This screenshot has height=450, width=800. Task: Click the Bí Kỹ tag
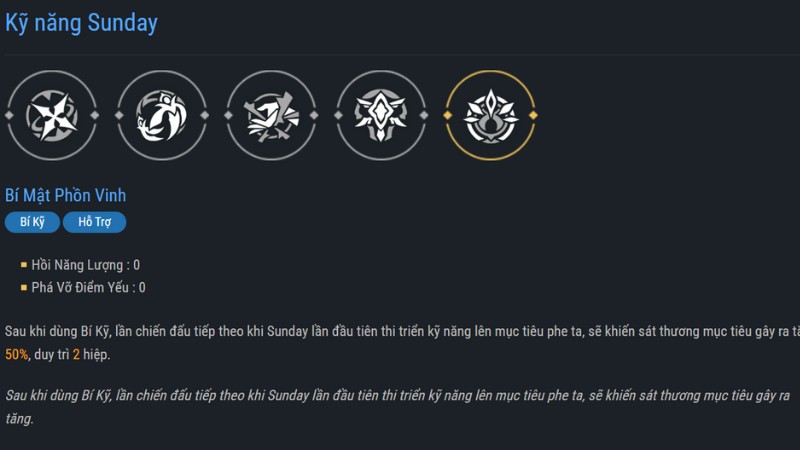32,222
